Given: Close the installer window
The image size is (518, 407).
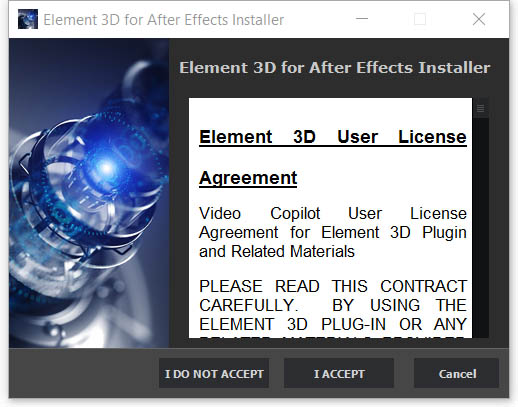Looking at the screenshot, I should [479, 19].
